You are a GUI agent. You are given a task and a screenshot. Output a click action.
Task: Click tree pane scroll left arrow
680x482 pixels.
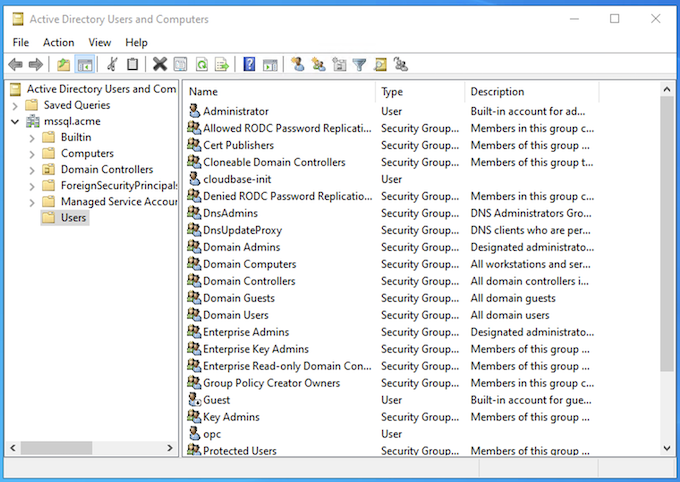pos(13,448)
